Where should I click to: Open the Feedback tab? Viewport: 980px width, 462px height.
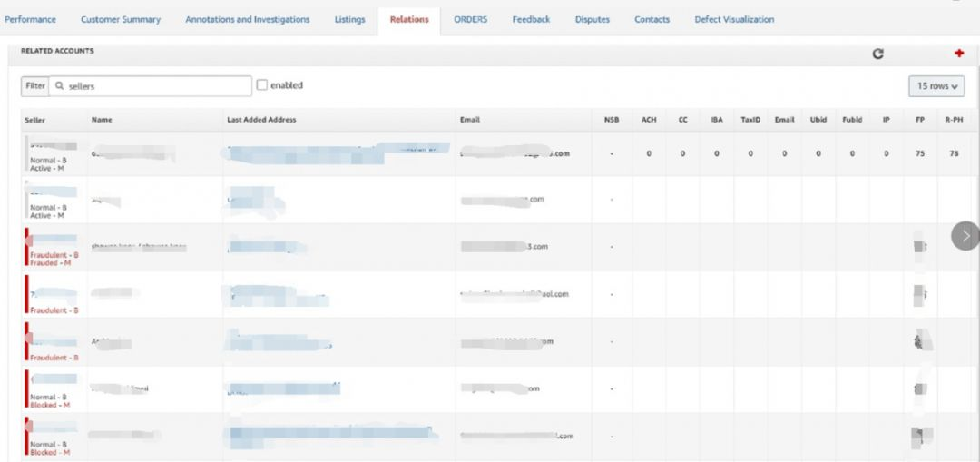tap(531, 19)
